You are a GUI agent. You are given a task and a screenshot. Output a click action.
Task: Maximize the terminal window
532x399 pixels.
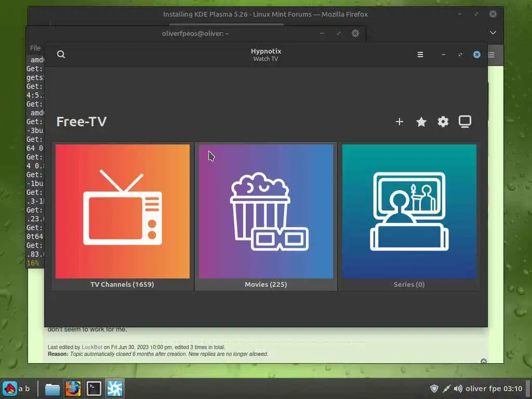click(x=339, y=33)
